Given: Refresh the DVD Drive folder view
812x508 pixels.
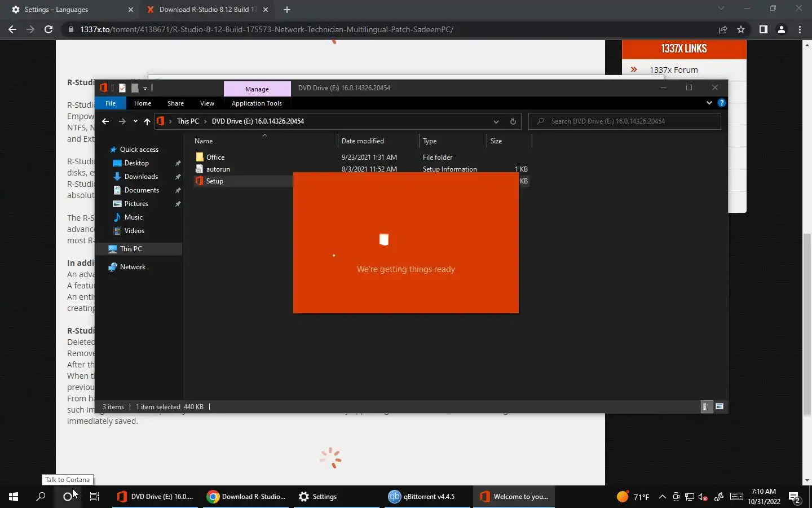Looking at the screenshot, I should 513,121.
